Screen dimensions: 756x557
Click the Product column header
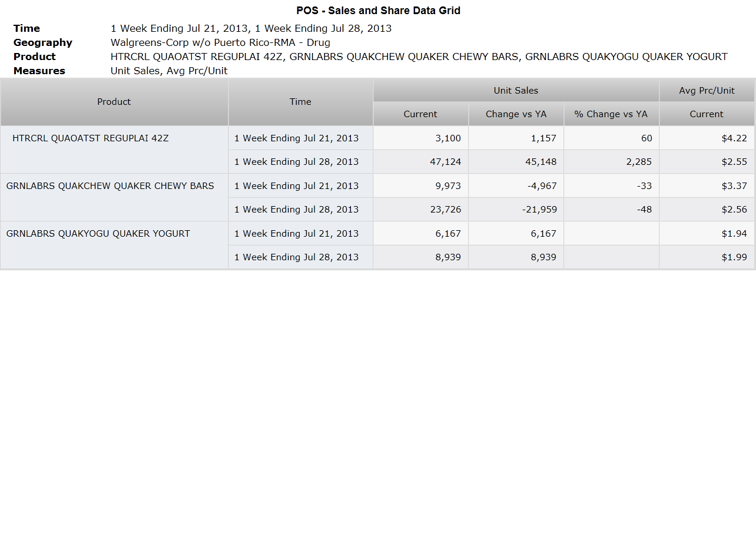point(114,102)
